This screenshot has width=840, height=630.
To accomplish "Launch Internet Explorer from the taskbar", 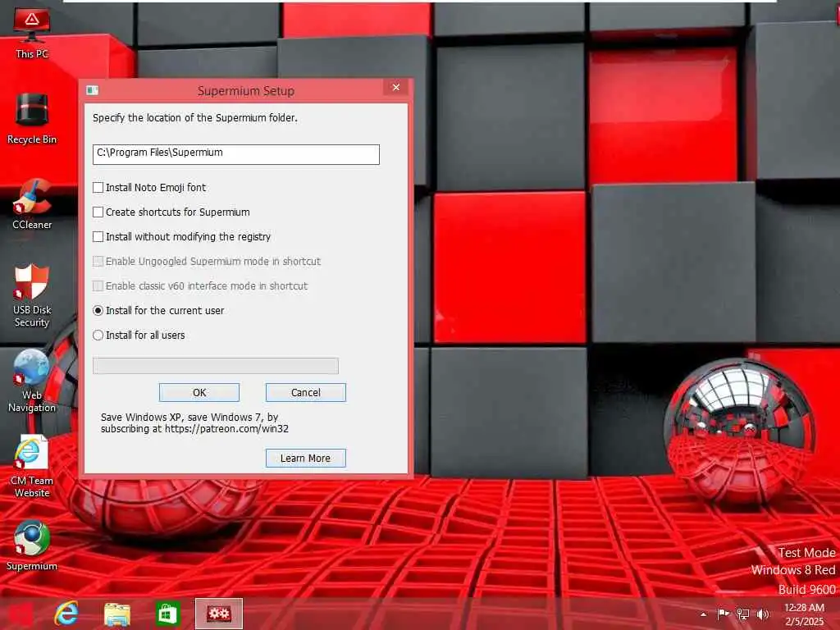I will [x=66, y=614].
